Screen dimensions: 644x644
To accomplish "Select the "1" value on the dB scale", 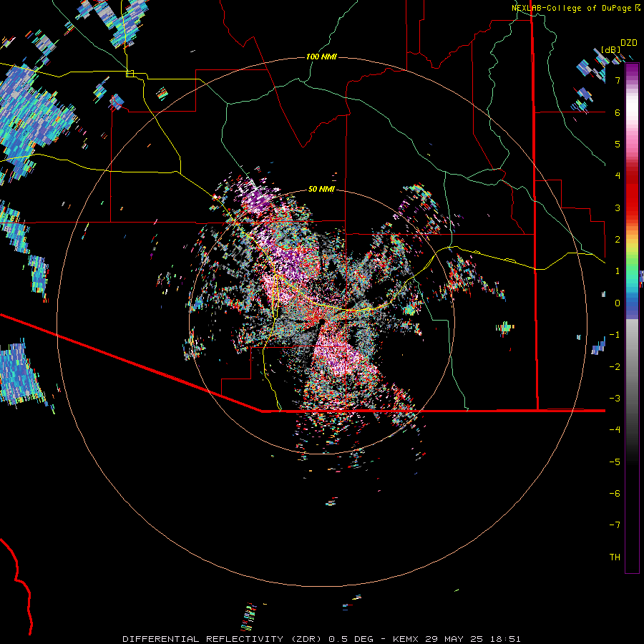I will (x=618, y=271).
